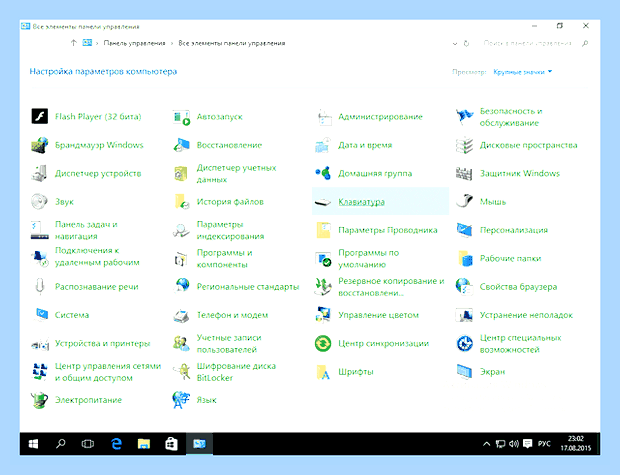The width and height of the screenshot is (620, 475).
Task: Open the Восстановление icon
Action: (181, 145)
